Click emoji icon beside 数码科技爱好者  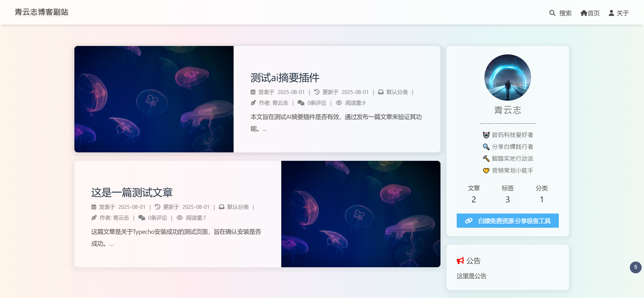486,135
